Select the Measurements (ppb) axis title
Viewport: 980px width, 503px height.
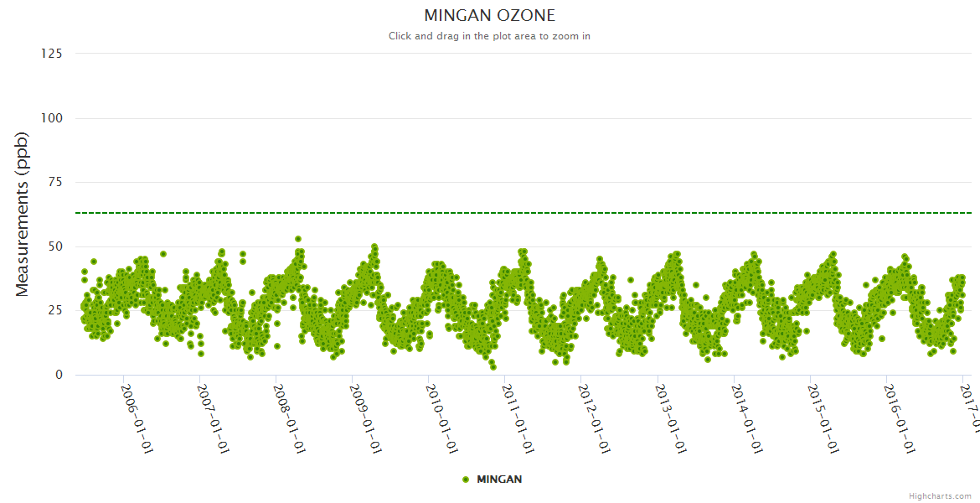coord(23,214)
